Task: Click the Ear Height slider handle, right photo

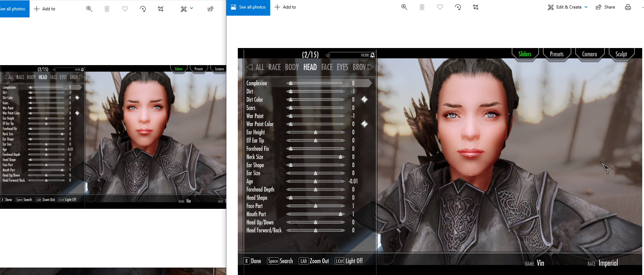Action: [x=315, y=132]
